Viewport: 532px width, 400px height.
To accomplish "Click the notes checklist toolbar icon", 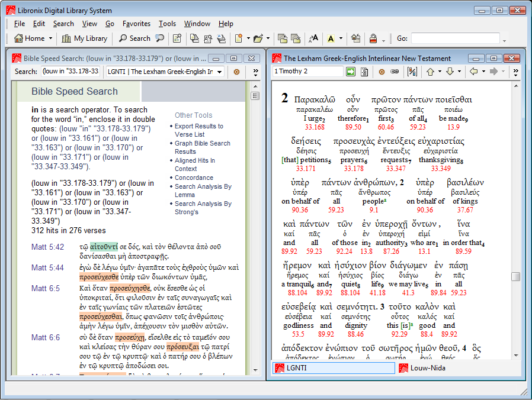I will [177, 38].
